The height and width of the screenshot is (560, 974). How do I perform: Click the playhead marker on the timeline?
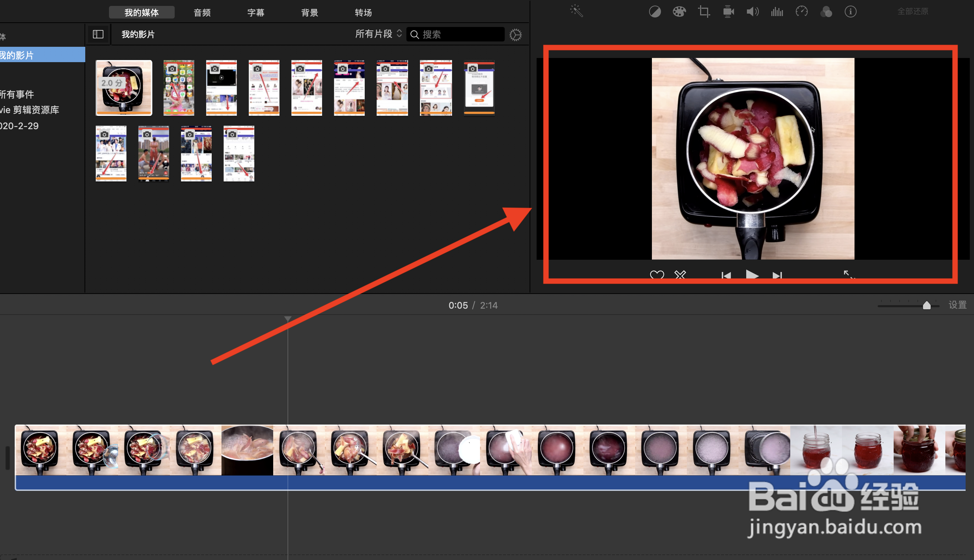pos(288,319)
